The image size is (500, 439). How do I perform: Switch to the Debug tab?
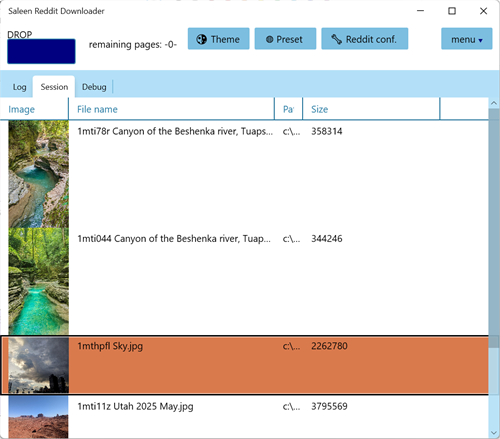(x=94, y=87)
